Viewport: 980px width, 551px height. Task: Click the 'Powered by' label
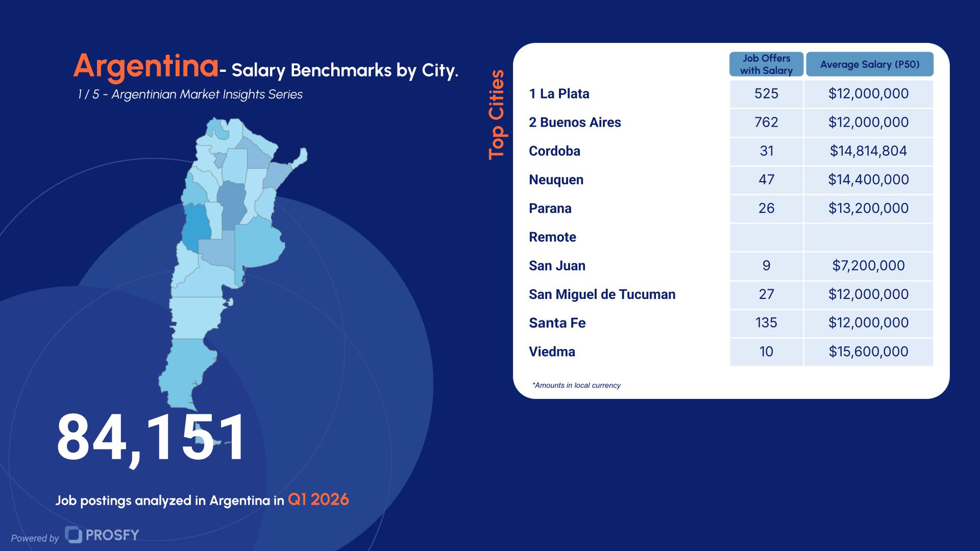point(35,538)
